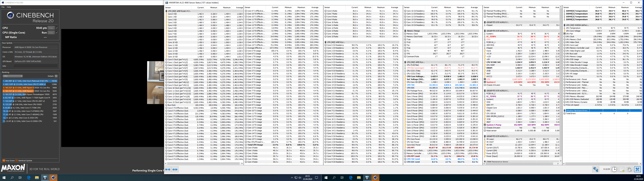Click the CPU PPT Limit row icon
This screenshot has height=181, width=644.
coord(405,156)
